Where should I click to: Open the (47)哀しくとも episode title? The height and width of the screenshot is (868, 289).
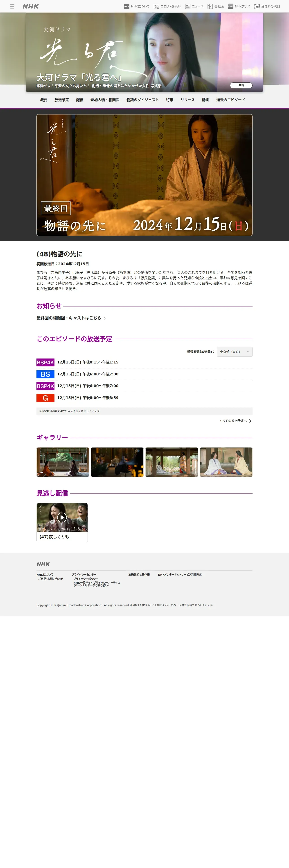pos(54,537)
